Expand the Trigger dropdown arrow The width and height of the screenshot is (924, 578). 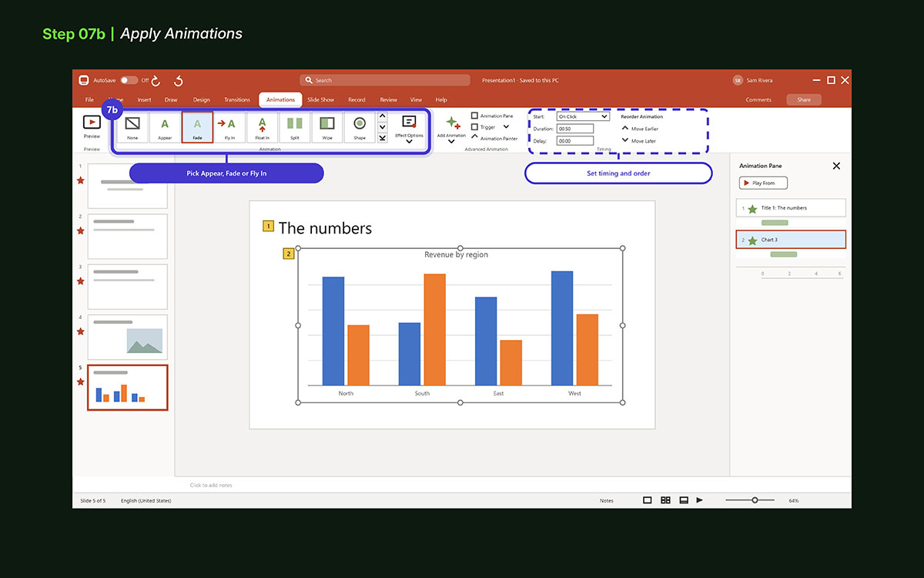pyautogui.click(x=506, y=126)
